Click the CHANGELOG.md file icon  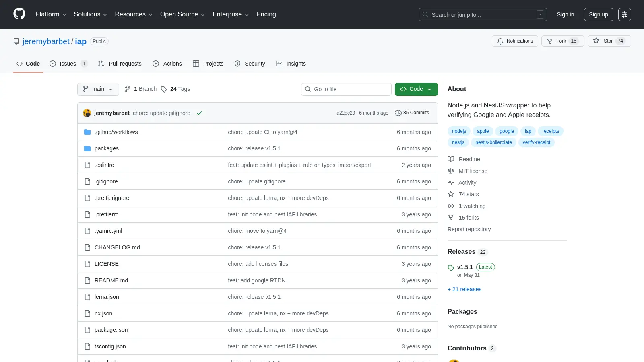point(87,247)
